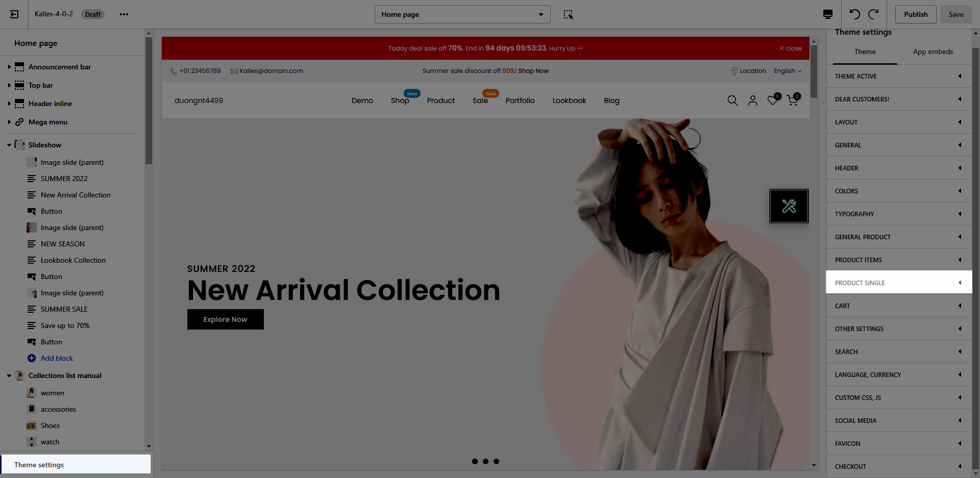
Task: Open the Lookbook menu in preview
Action: coord(569,100)
